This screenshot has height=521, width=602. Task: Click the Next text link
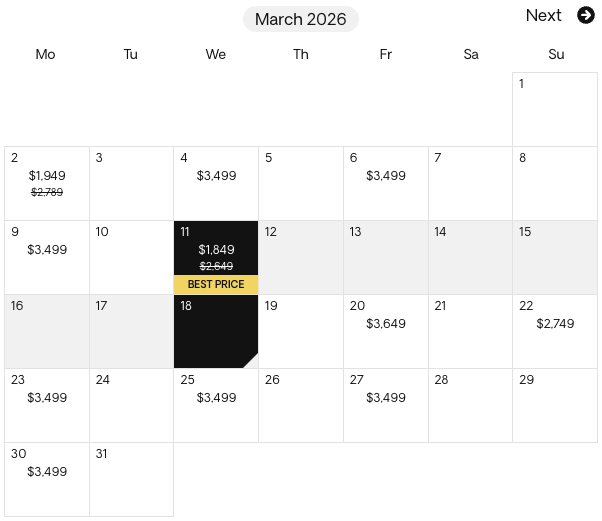pyautogui.click(x=543, y=16)
